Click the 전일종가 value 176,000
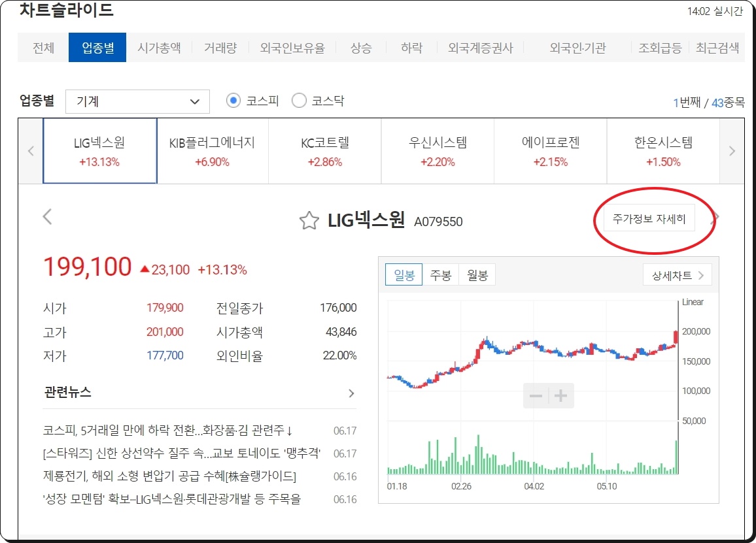756x543 pixels. pyautogui.click(x=339, y=307)
